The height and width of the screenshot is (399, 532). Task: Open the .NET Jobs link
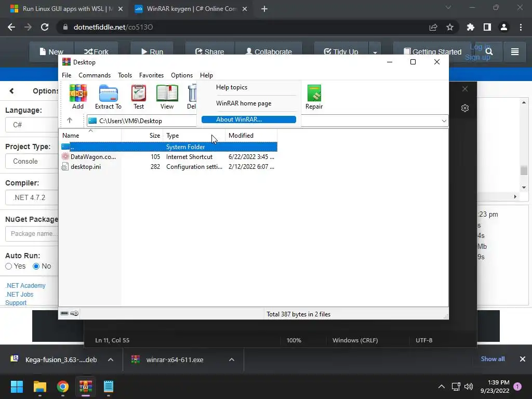[19, 295]
